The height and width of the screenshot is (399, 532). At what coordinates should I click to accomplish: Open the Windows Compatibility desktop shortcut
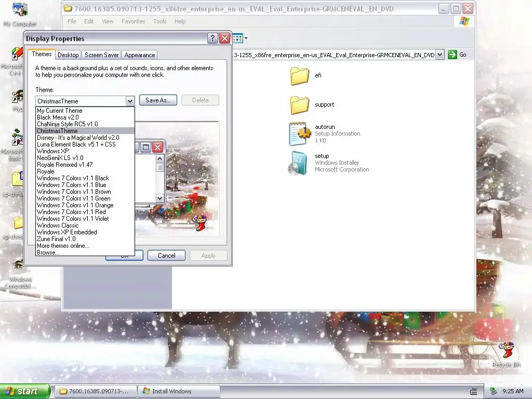(x=19, y=265)
